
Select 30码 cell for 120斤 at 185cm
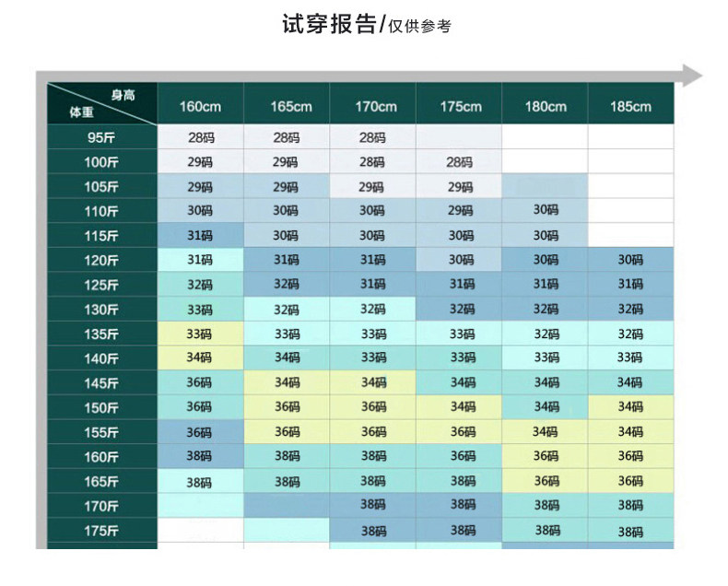pos(631,260)
